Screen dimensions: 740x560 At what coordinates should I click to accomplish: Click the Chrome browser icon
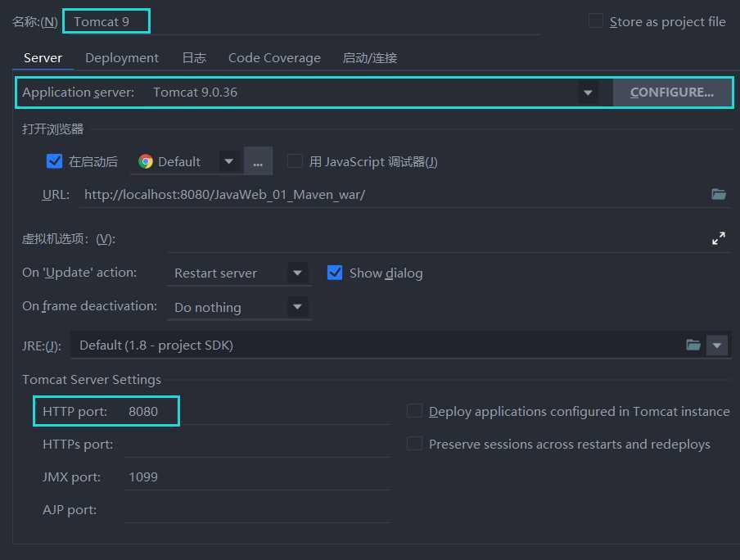[x=146, y=162]
